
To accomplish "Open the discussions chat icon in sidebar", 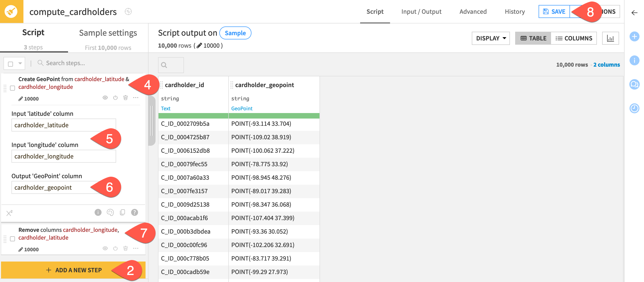I will (634, 84).
